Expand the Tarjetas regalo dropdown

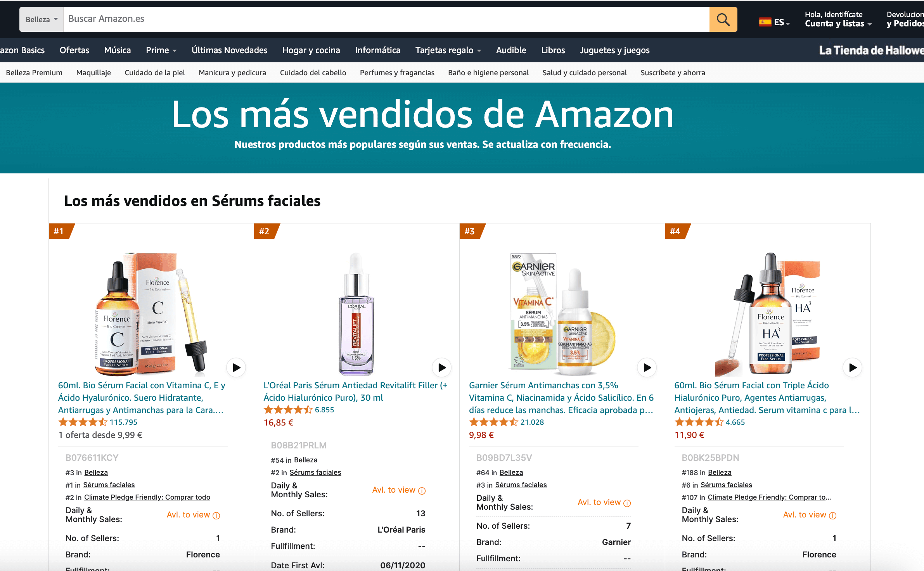(x=448, y=50)
